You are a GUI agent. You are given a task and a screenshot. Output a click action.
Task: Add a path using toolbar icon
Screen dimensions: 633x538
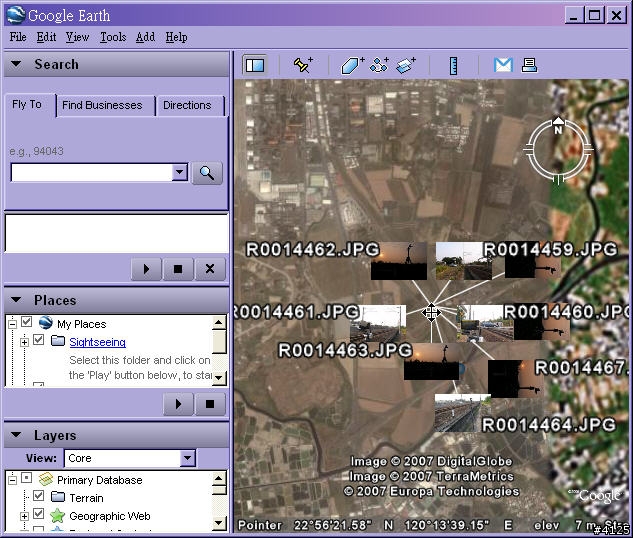[379, 65]
